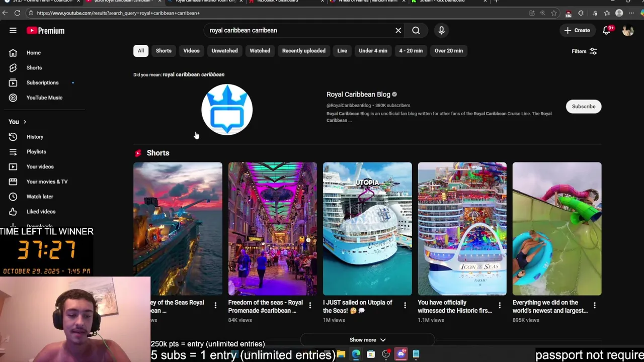Open more options for Odyssey of the Seas short
This screenshot has width=644, height=362.
[x=215, y=305]
